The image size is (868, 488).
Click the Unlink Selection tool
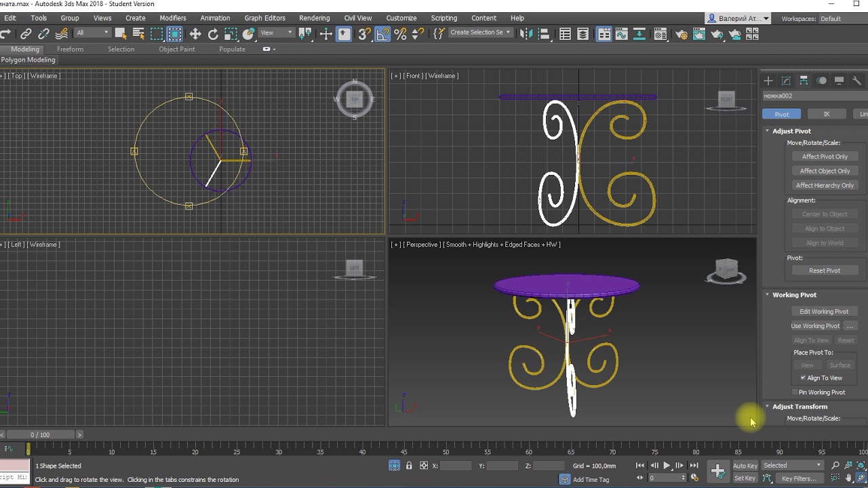pos(43,33)
